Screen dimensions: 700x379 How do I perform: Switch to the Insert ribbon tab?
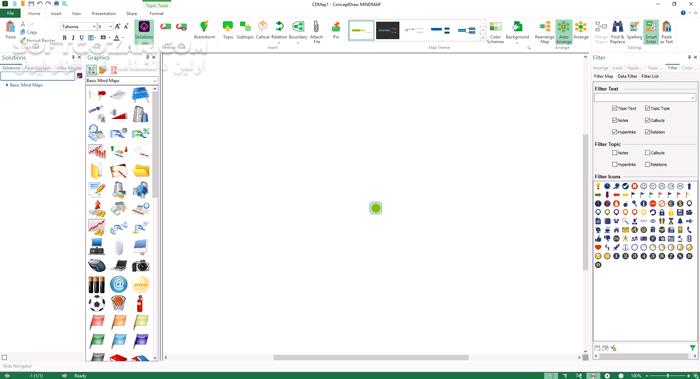coord(56,13)
